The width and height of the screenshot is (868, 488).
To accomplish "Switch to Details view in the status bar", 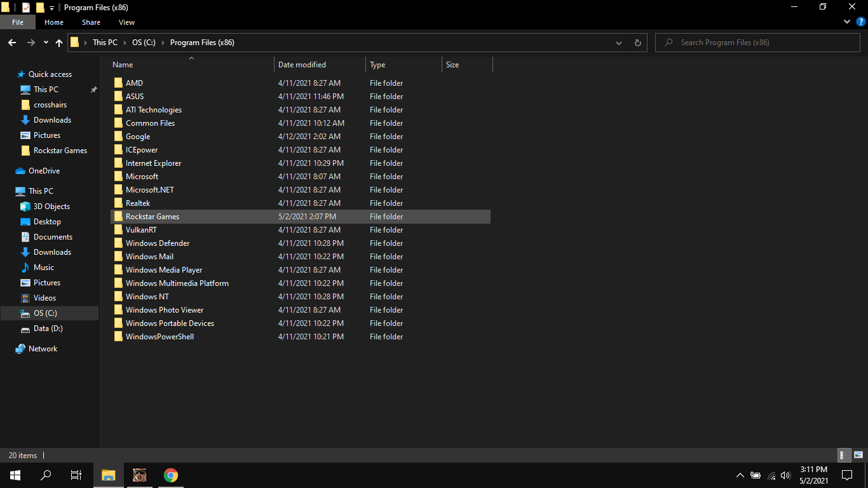I will (844, 455).
